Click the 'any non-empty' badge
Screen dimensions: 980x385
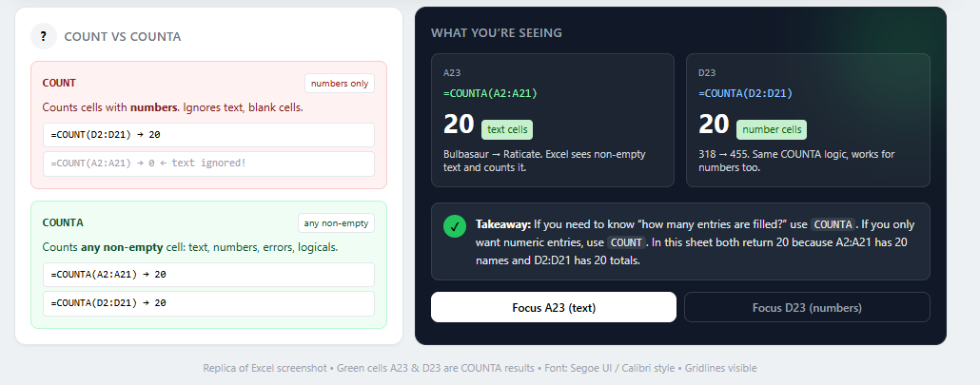[336, 222]
